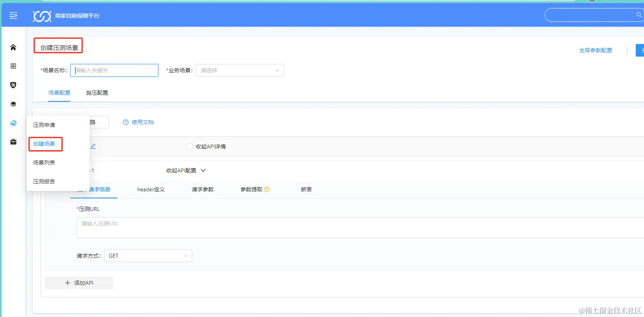Image resolution: width=644 pixels, height=317 pixels.
Task: Open the 请求方式 GET dropdown
Action: point(148,256)
